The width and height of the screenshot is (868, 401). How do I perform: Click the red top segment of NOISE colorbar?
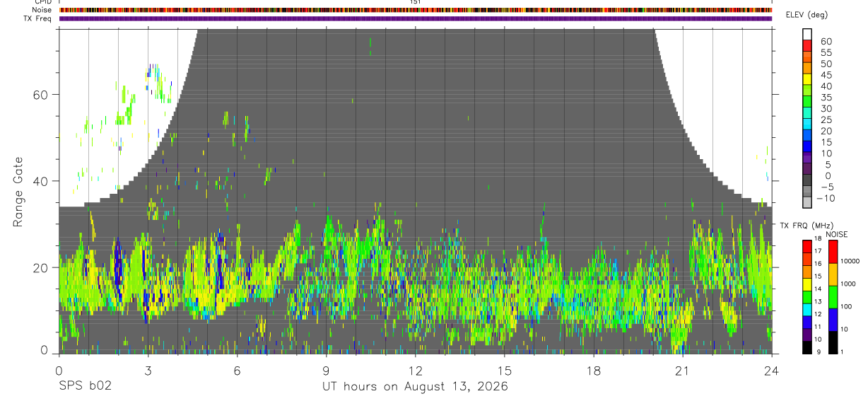point(832,252)
